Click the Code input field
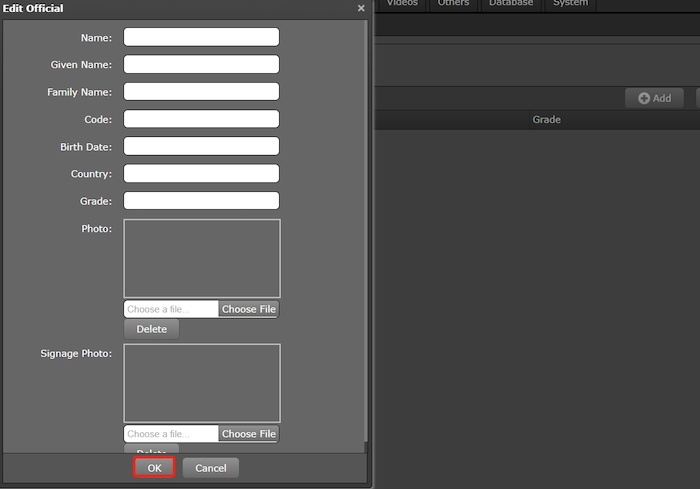 [x=201, y=119]
